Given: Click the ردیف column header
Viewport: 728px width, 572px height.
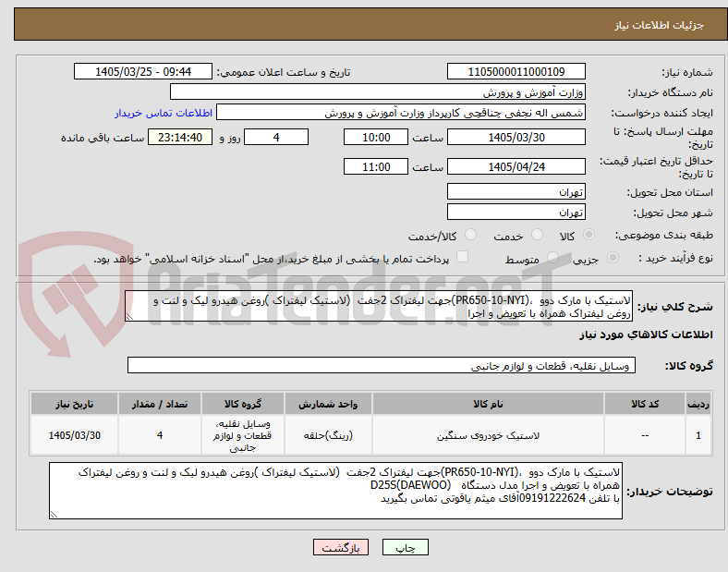Looking at the screenshot, I should point(698,404).
